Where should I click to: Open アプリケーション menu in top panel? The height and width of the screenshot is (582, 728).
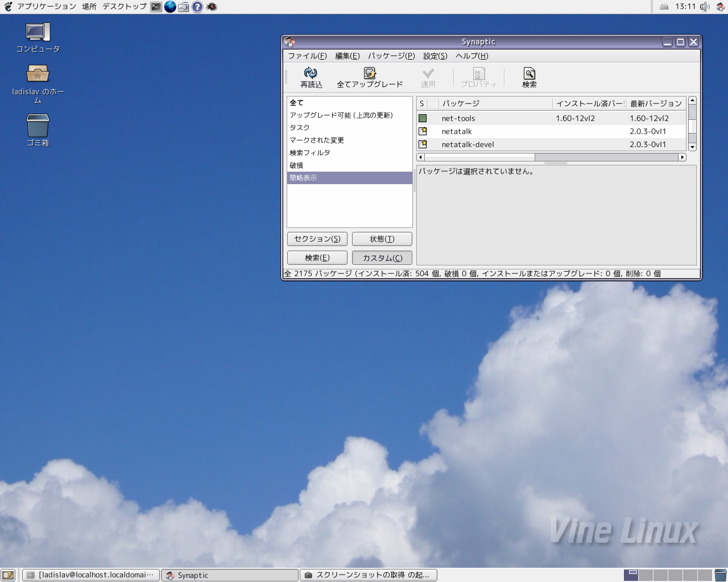tap(47, 6)
